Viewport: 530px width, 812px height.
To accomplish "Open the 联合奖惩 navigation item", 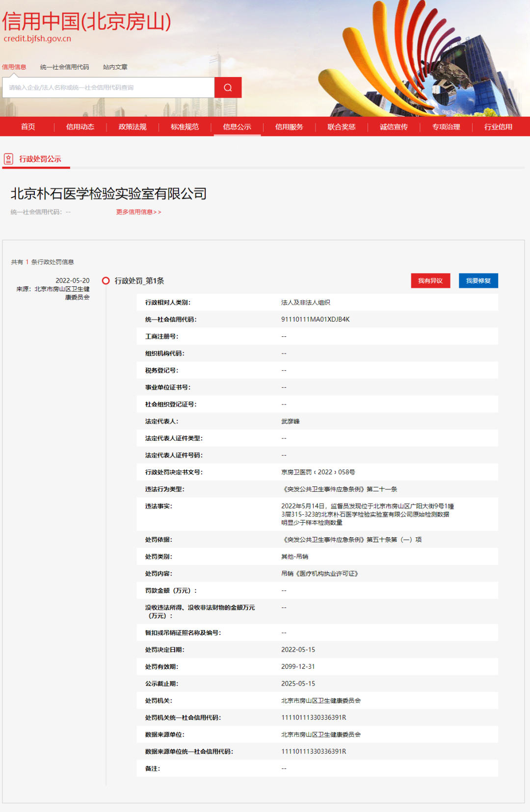I will [x=342, y=127].
